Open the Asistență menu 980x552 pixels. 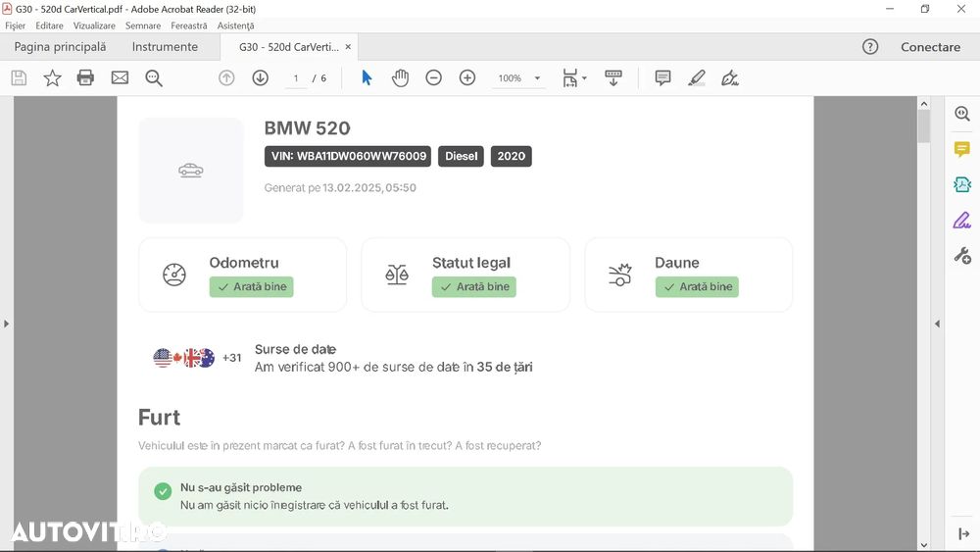235,25
